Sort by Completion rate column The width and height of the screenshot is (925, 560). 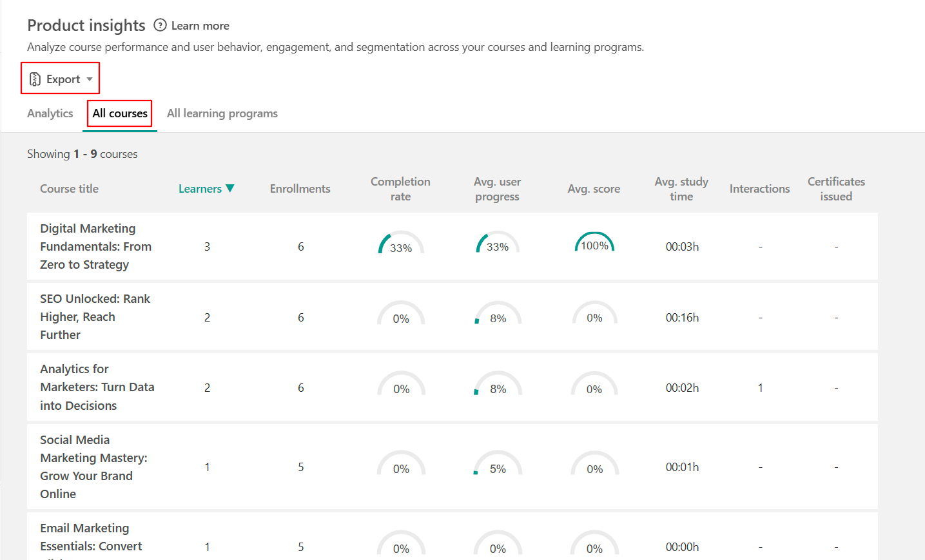click(400, 189)
